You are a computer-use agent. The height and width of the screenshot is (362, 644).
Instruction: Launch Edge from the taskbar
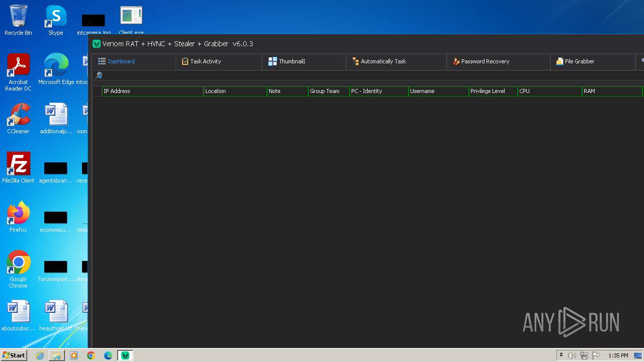(x=108, y=355)
